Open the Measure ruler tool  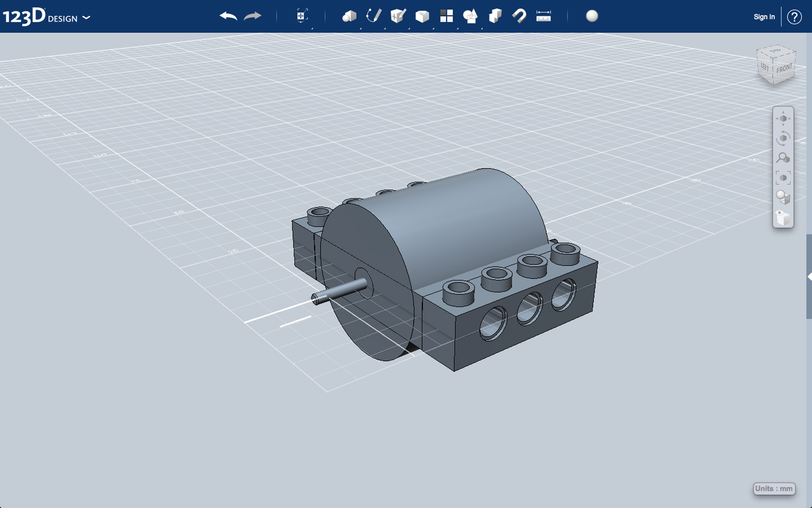click(x=544, y=16)
